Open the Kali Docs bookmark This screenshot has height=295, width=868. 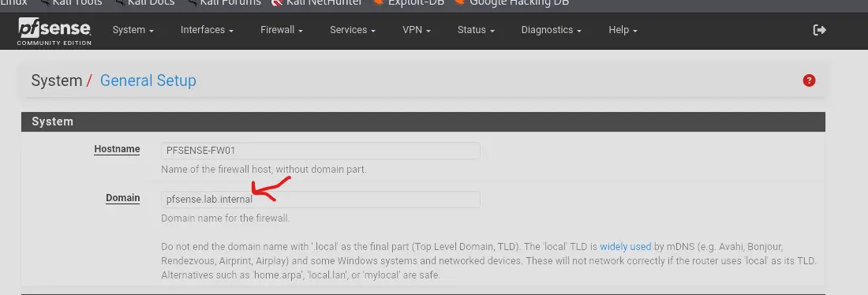tap(145, 3)
